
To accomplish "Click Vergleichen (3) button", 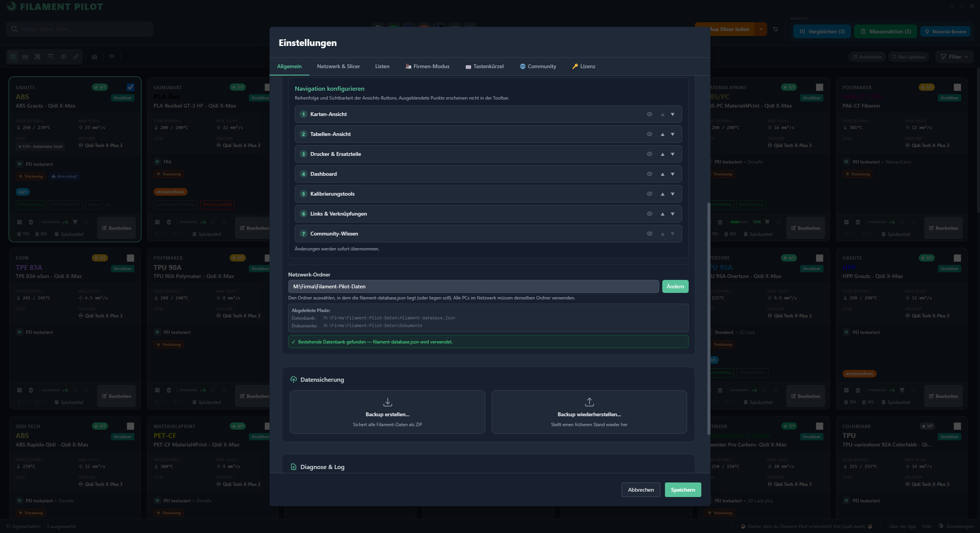I will pos(822,31).
